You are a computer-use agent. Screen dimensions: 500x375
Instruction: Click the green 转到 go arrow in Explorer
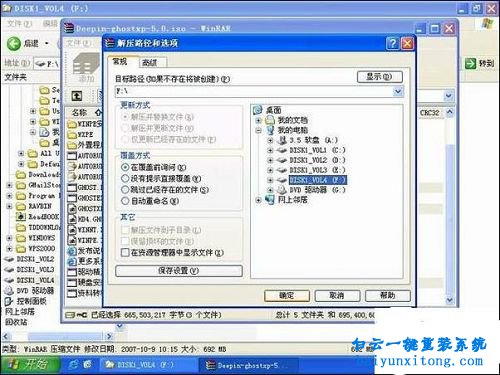pyautogui.click(x=470, y=63)
